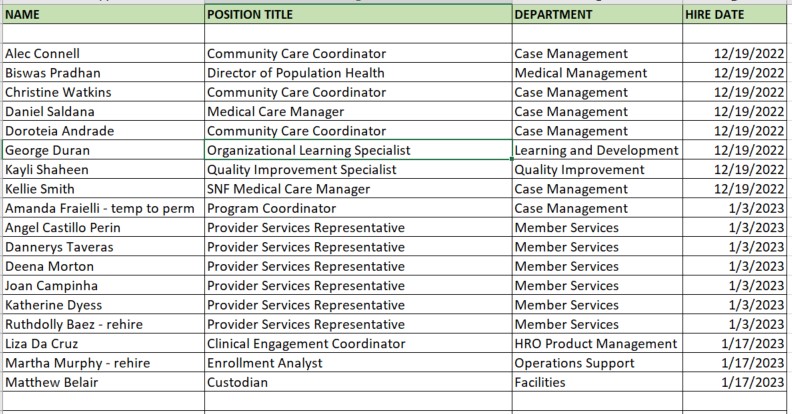Select the Facilities department cell
The width and height of the screenshot is (792, 414).
click(x=598, y=382)
